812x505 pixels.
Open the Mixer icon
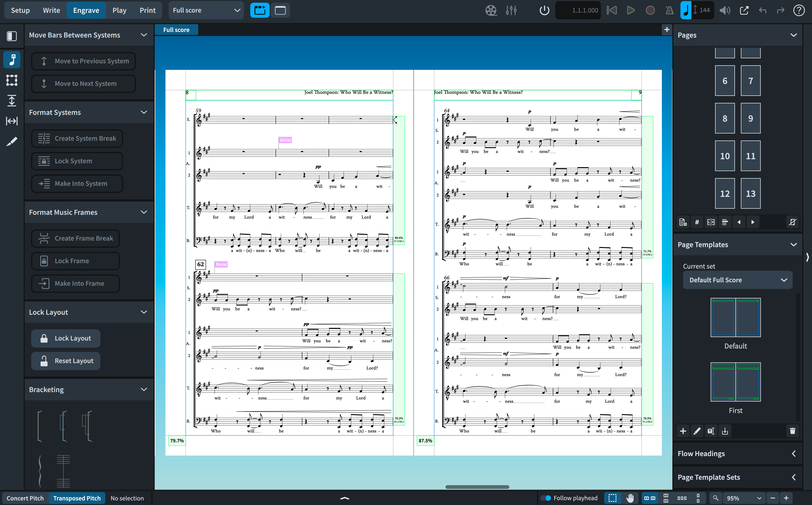[511, 10]
